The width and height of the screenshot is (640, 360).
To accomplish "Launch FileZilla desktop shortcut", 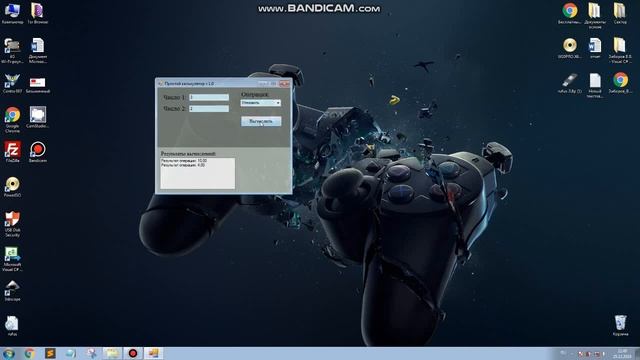I will point(12,152).
